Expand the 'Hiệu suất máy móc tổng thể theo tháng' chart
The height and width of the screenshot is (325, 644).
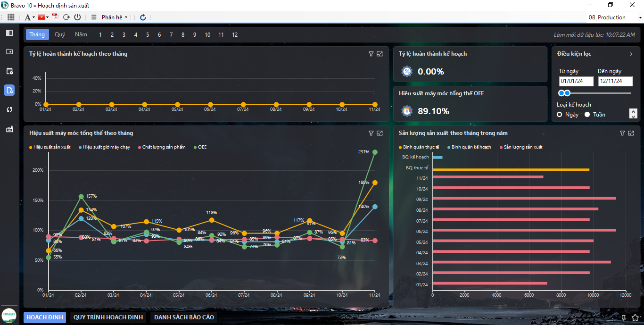point(380,133)
